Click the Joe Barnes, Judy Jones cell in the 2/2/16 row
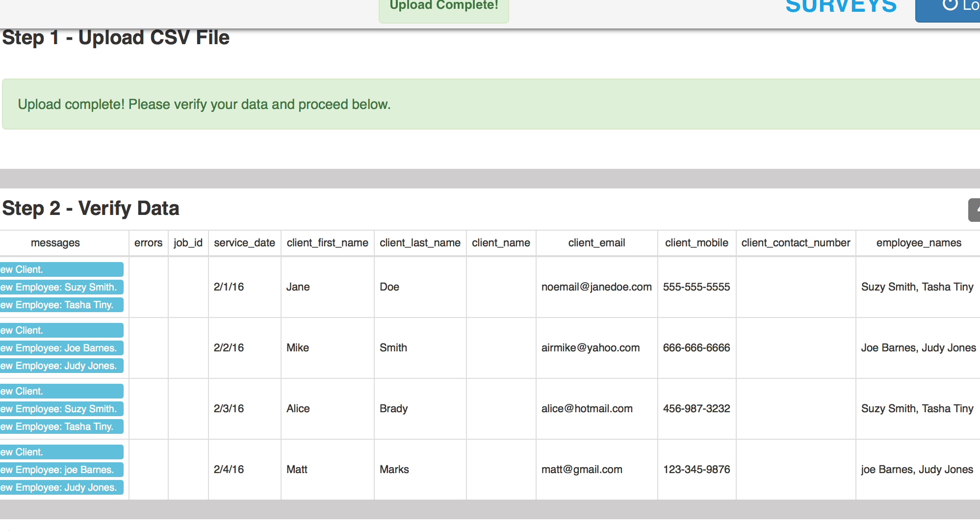 tap(918, 348)
